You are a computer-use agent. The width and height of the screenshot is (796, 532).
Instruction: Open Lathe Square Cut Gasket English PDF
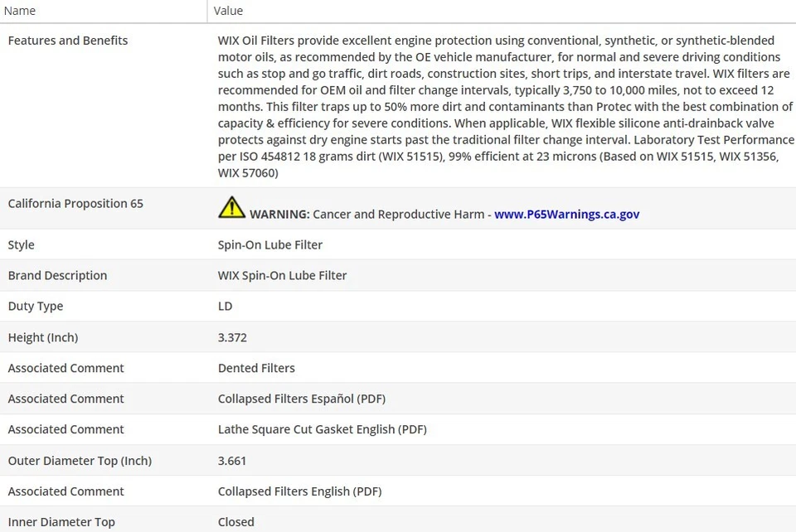click(x=322, y=429)
